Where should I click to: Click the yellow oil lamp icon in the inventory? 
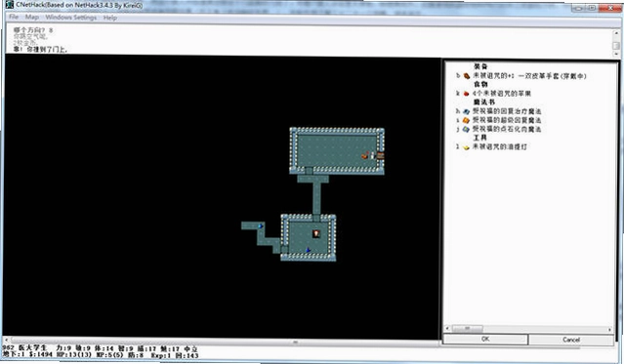coord(467,147)
